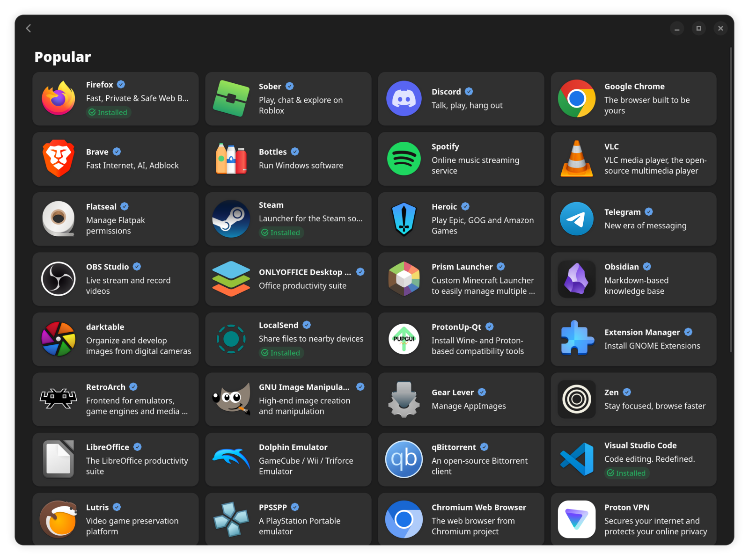Image resolution: width=749 pixels, height=560 pixels.
Task: Select the Google Chrome icon
Action: (x=577, y=99)
